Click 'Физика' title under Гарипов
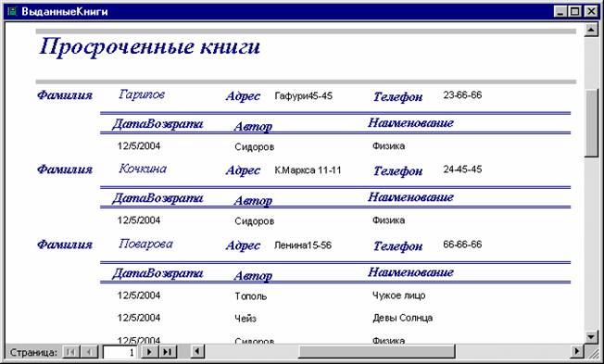The height and width of the screenshot is (364, 604). pyautogui.click(x=388, y=146)
